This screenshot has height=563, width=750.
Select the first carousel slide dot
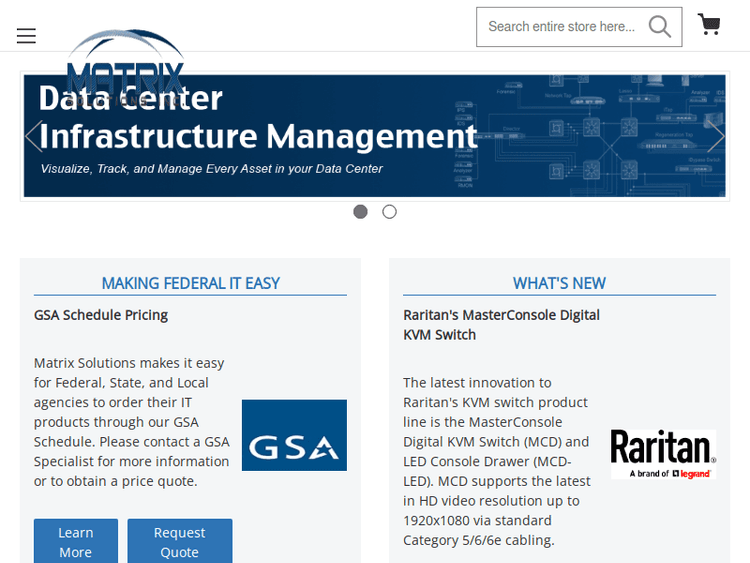coord(360,212)
